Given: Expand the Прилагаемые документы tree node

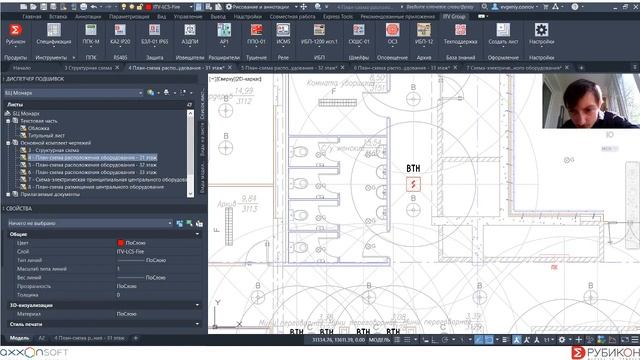Looking at the screenshot, I should [8, 194].
